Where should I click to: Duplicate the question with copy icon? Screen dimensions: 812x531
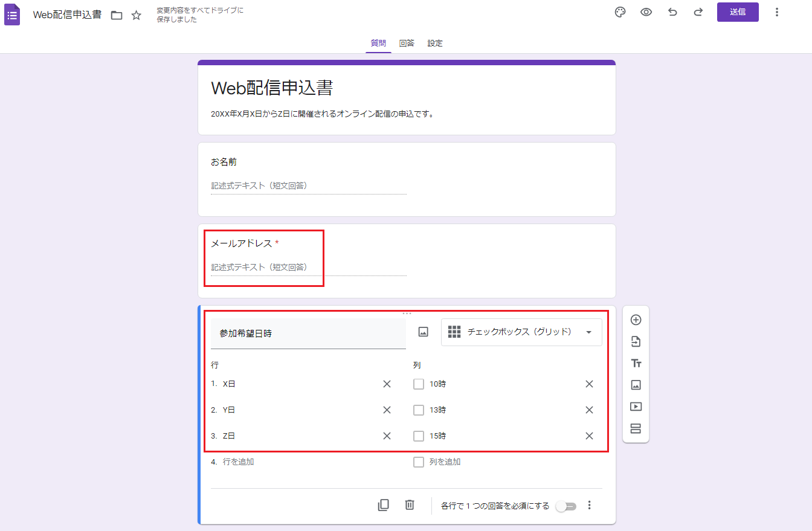tap(383, 505)
